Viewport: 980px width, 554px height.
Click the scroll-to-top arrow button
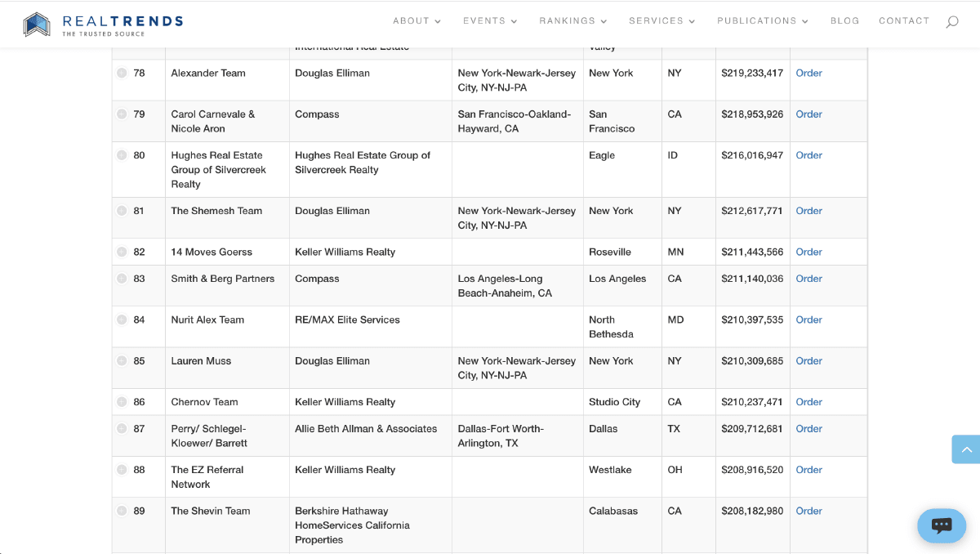[x=966, y=449]
